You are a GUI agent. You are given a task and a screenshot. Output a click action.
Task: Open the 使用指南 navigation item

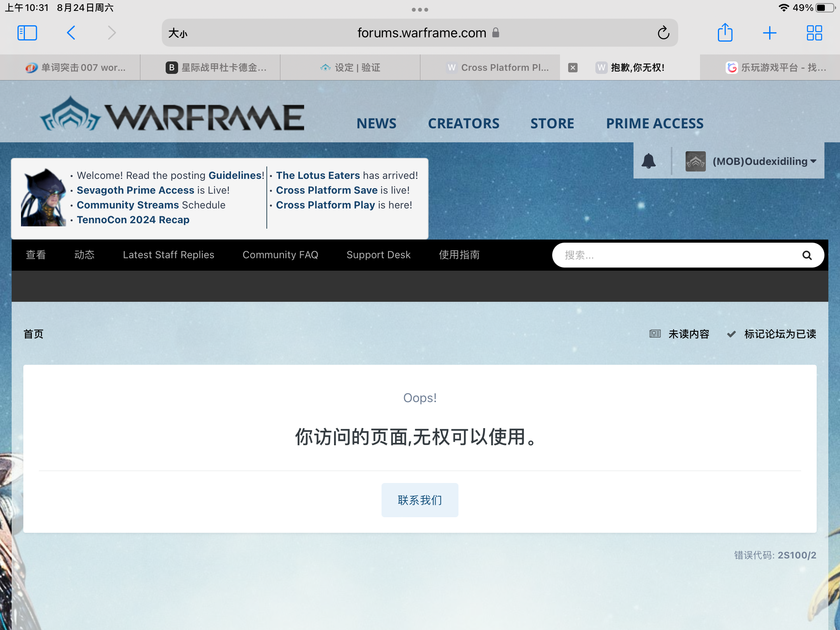tap(459, 255)
